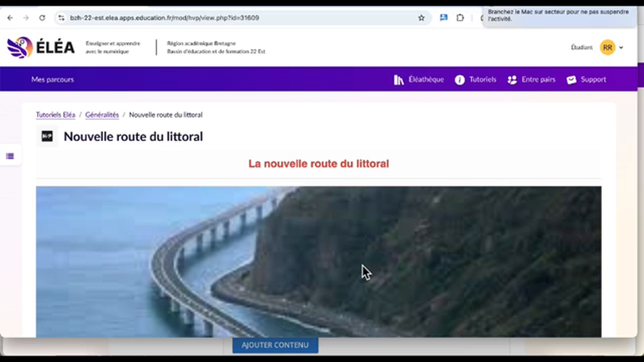Viewport: 644px width, 362px height.
Task: Reload the page
Action: 42,18
